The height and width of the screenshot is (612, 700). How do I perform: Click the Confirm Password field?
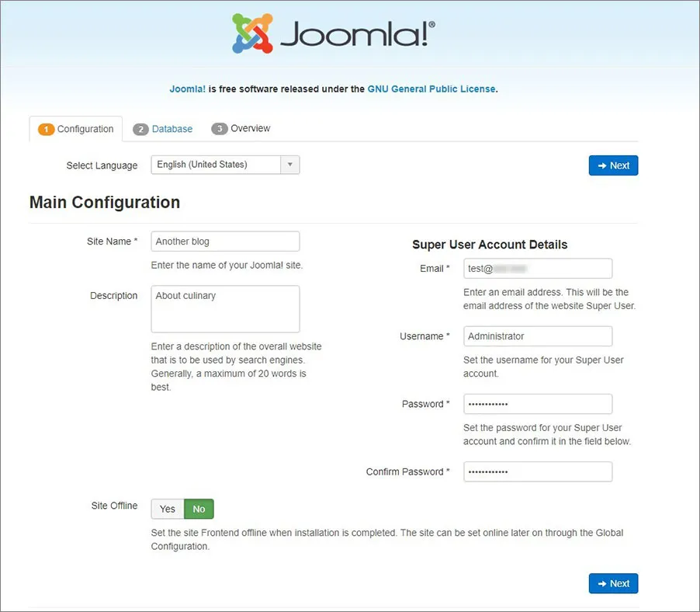(538, 471)
